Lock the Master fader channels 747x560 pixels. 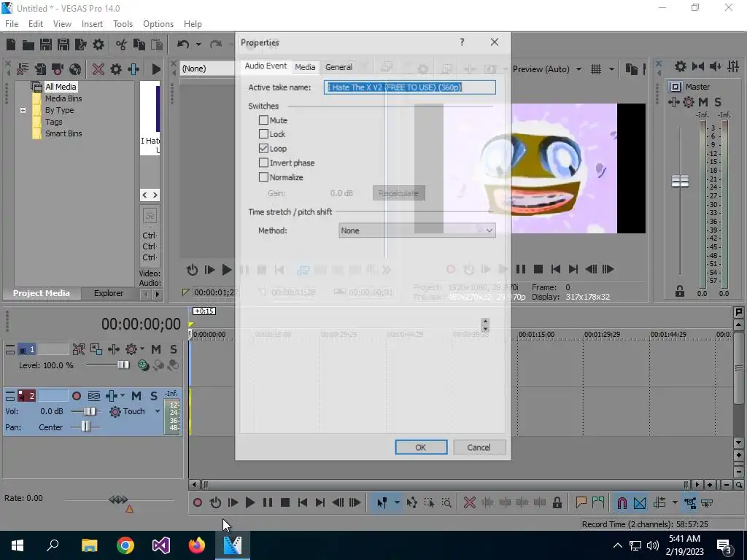click(679, 291)
